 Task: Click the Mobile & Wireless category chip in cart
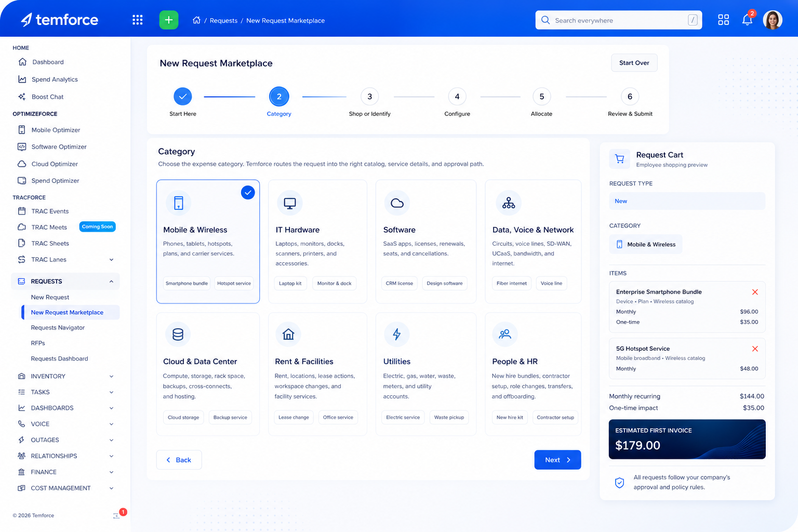coord(646,244)
